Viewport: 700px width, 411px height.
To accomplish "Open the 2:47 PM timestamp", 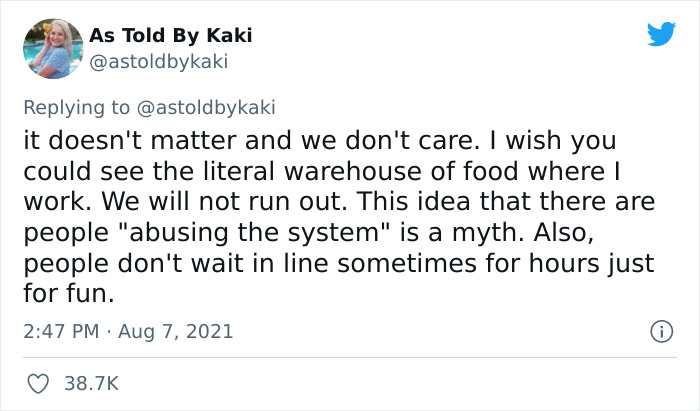I will 60,331.
